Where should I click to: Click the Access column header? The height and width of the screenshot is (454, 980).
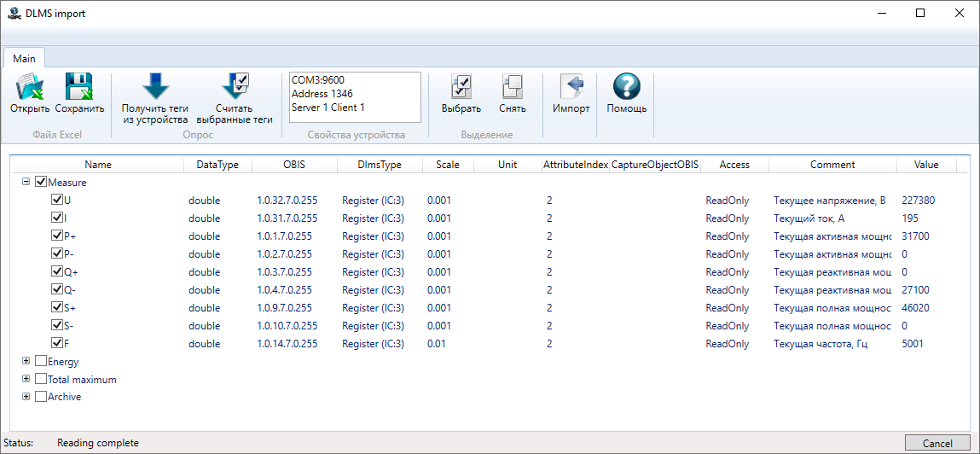pos(735,165)
